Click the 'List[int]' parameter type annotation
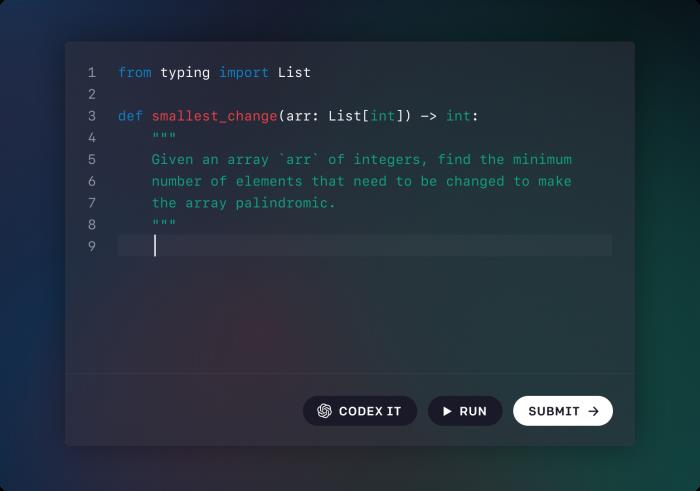Image resolution: width=700 pixels, height=491 pixels. point(369,116)
